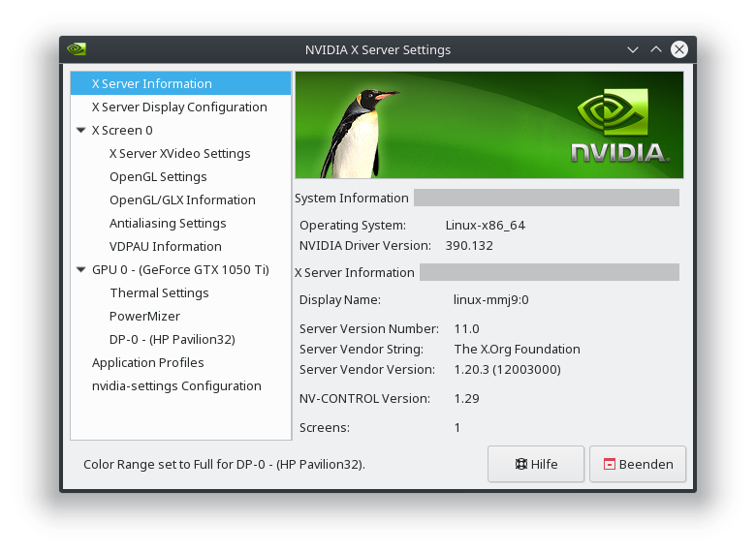Click the maximize chevron-up icon

click(656, 49)
